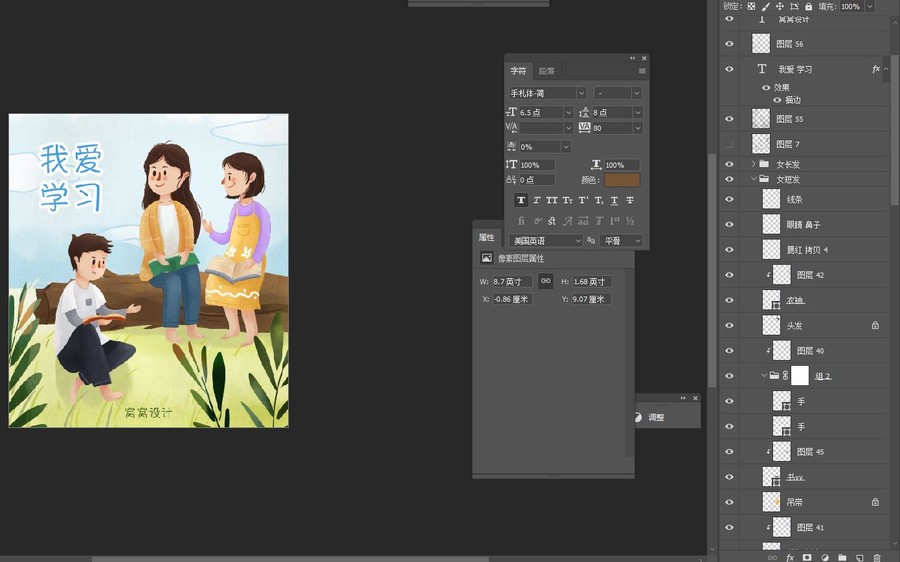
Task: Open the 平滑 anti-aliasing dropdown
Action: 620,241
